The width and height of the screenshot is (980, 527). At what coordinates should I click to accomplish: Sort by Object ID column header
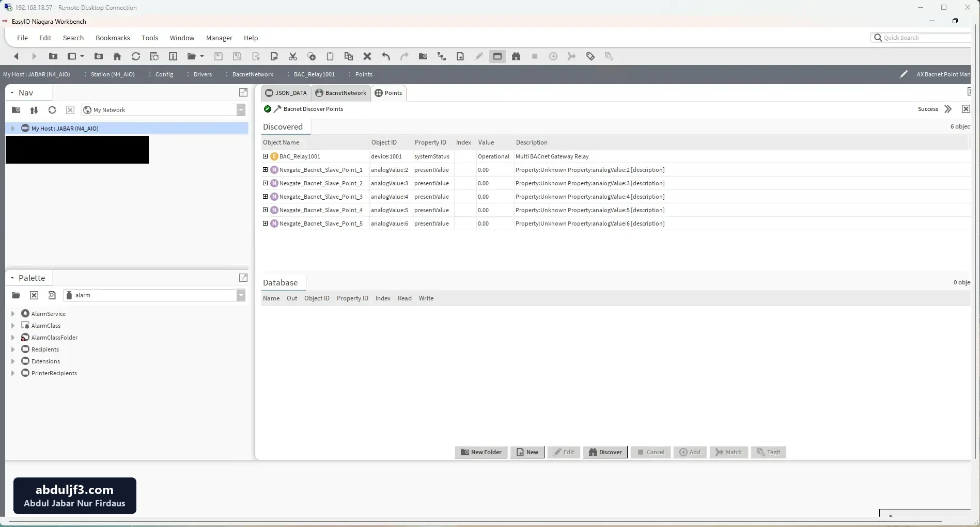coord(384,142)
